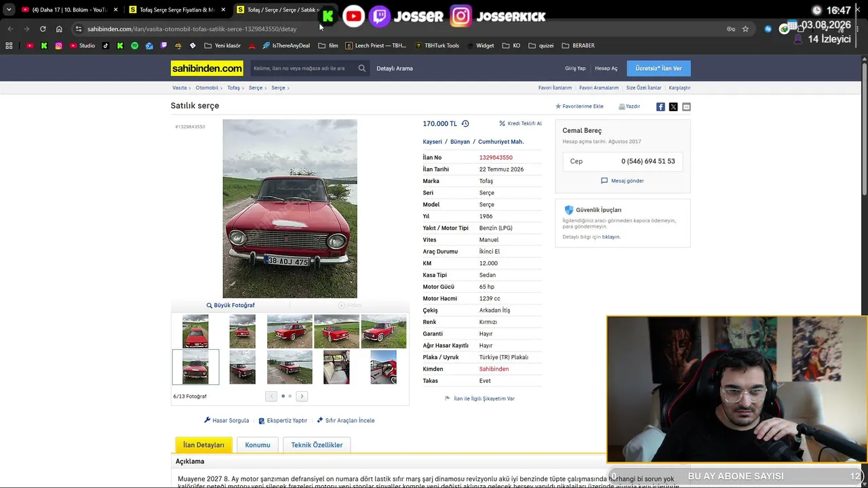Screen dimensions: 868x488
Task: Open the Hasar Sorgula link
Action: tap(226, 420)
